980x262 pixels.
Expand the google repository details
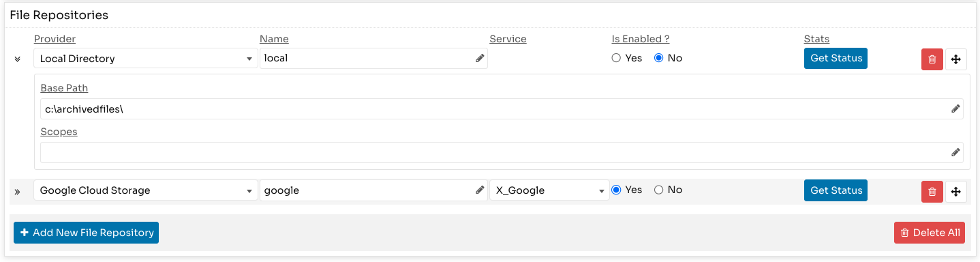pos(18,192)
